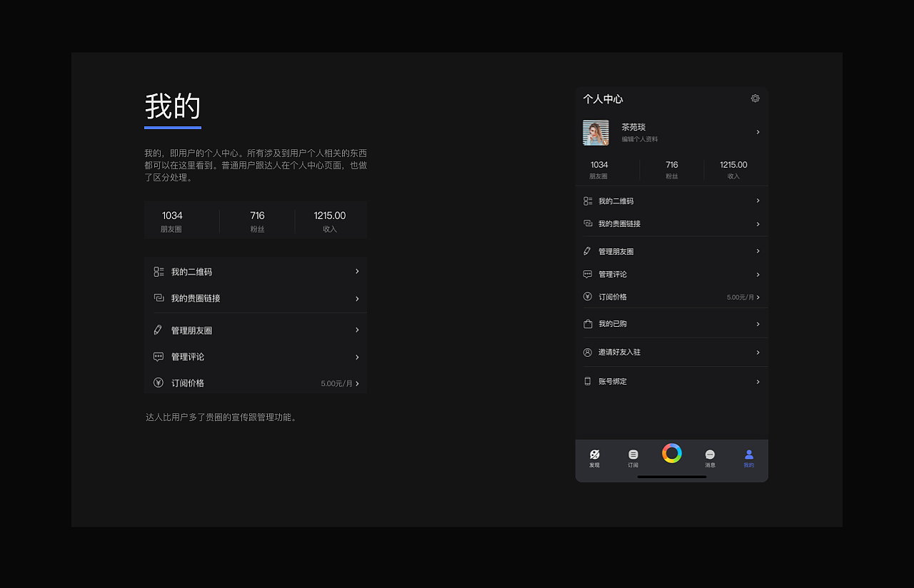The image size is (914, 588).
Task: Click the 编辑个人资料 link
Action: coord(639,138)
